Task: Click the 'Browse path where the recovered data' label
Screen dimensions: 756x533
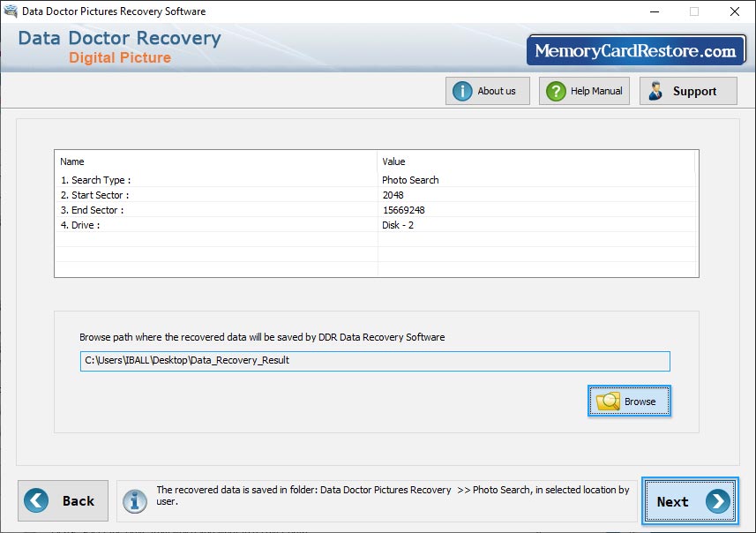Action: tap(262, 337)
